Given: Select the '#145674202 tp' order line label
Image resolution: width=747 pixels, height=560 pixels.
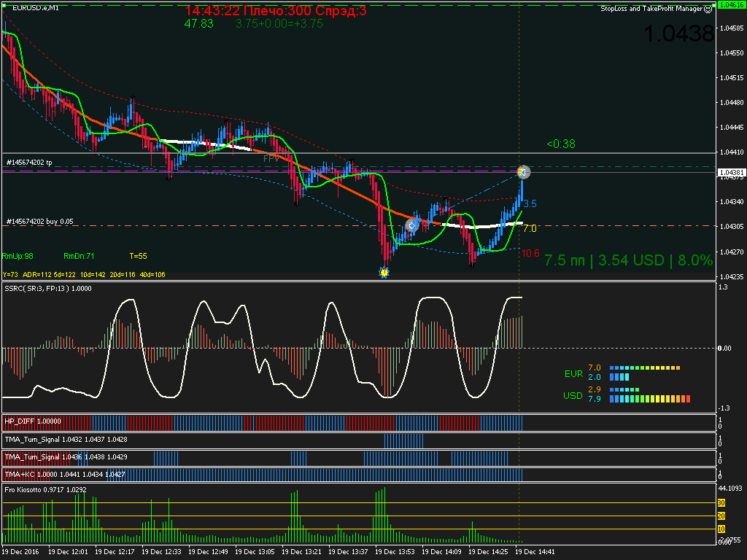Looking at the screenshot, I should click(29, 163).
